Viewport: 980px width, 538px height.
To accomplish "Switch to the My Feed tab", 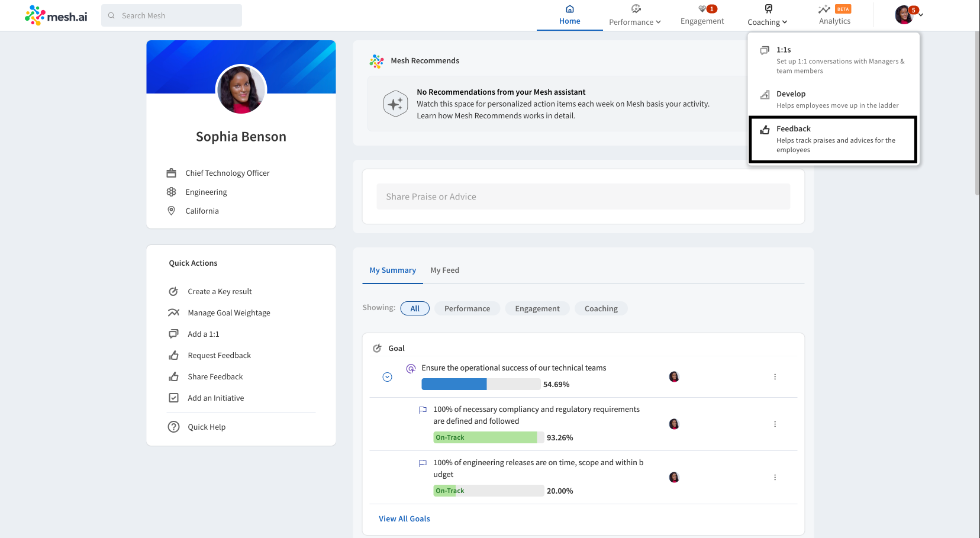I will 445,270.
